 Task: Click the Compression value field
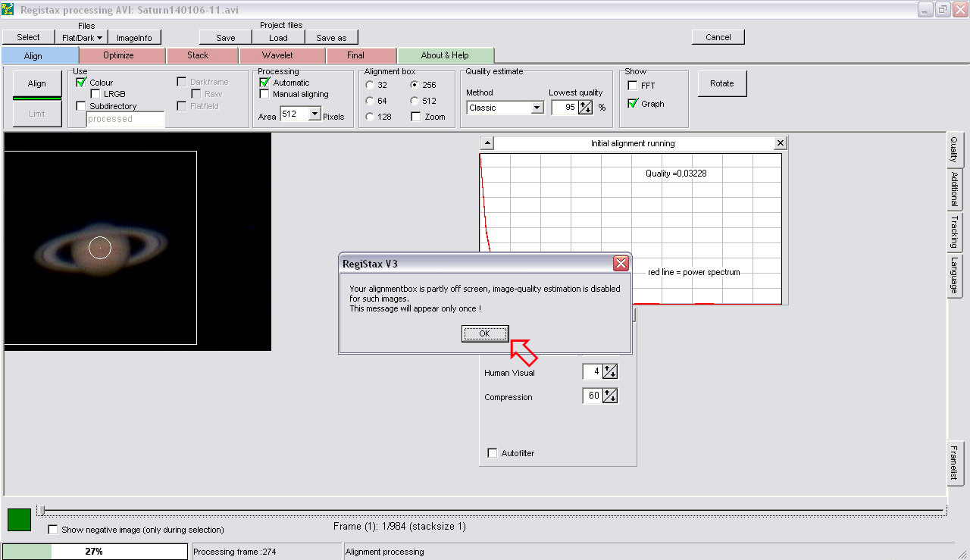click(593, 396)
